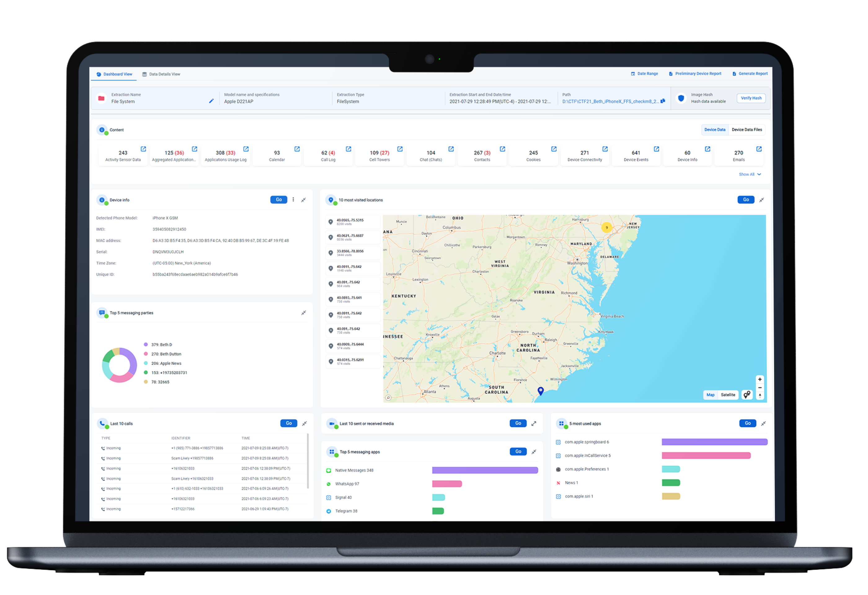Open Emails via its external-link icon
This screenshot has height=595, width=868.
tap(759, 149)
